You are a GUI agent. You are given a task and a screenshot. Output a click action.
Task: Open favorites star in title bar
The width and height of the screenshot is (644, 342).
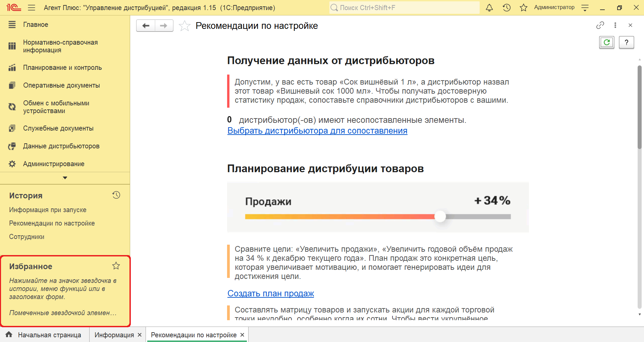tap(523, 8)
